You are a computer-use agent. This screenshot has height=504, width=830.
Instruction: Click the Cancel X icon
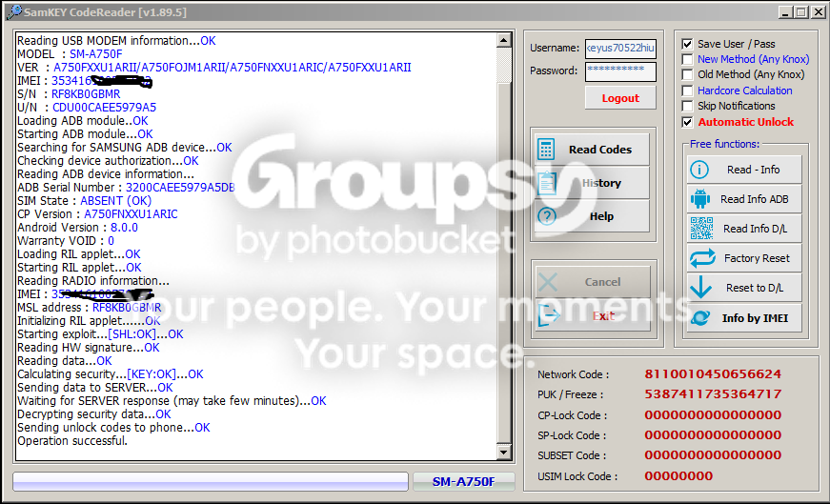tap(548, 282)
